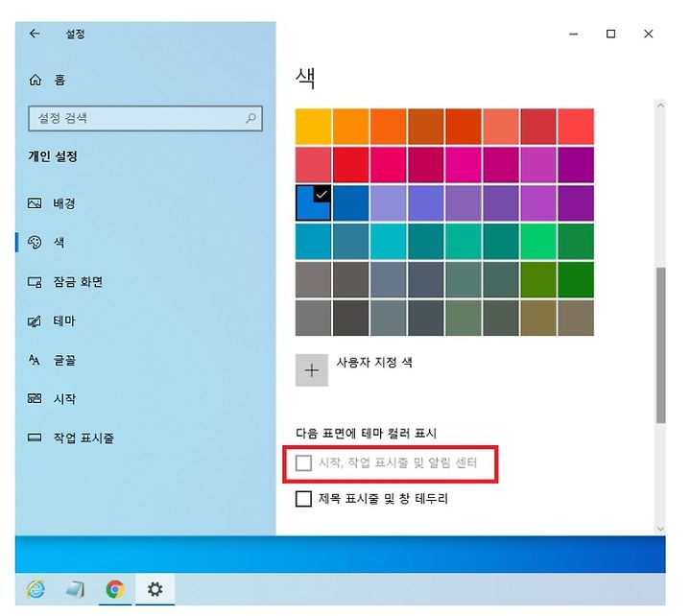
Task: Pick the selected blue swatch with checkmark
Action: coord(313,203)
